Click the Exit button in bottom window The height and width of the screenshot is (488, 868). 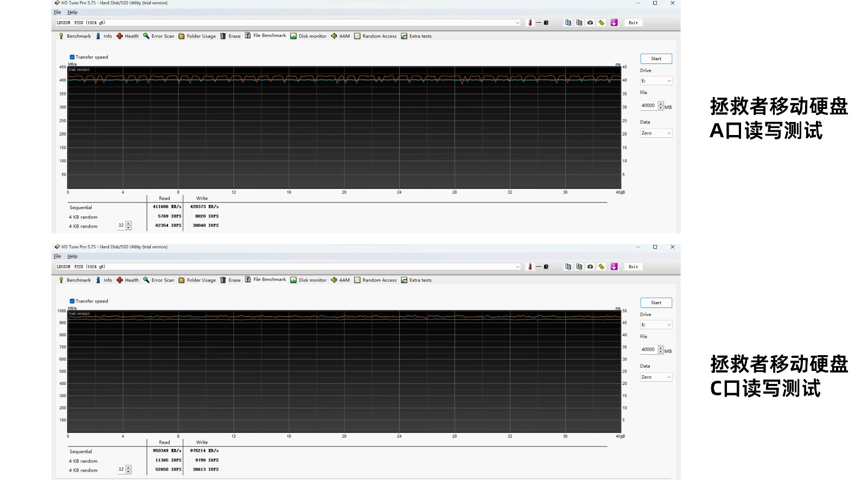coord(633,267)
